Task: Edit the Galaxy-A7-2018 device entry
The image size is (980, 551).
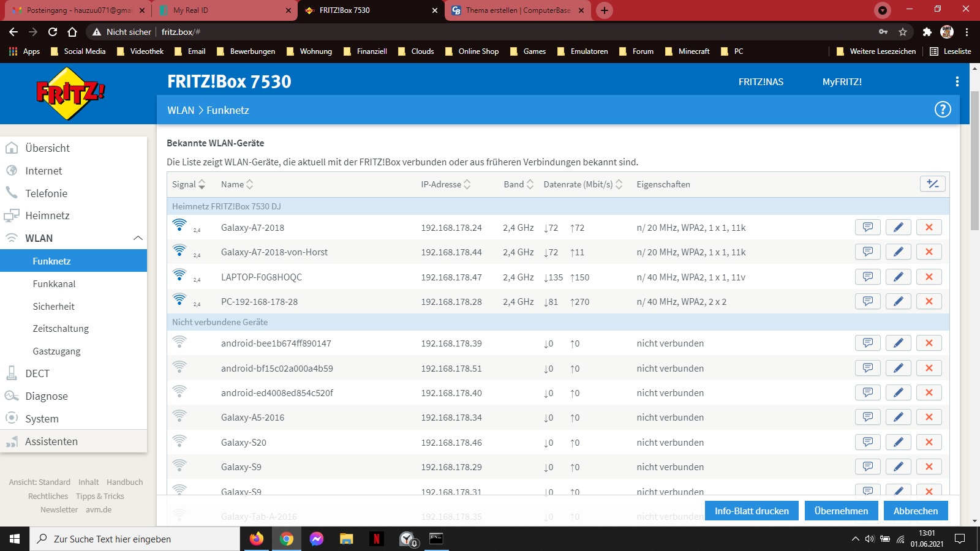Action: 899,227
